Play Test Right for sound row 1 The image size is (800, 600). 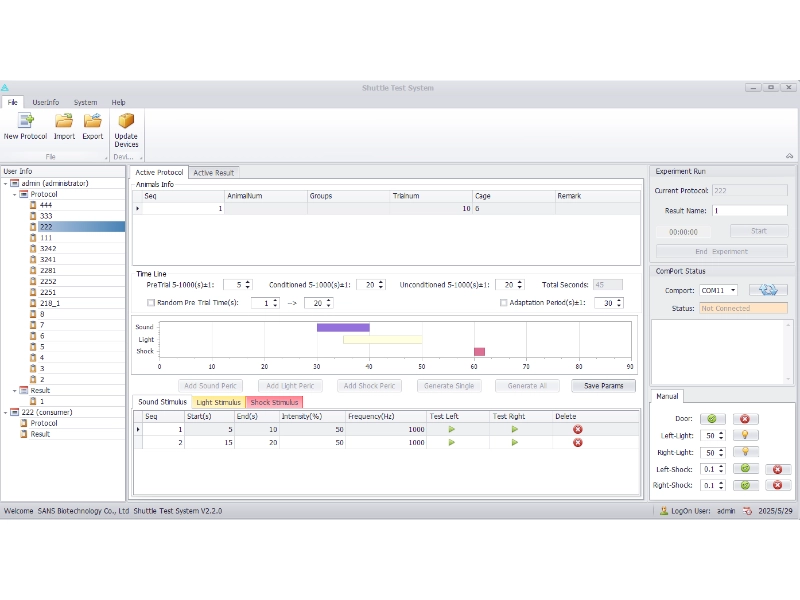pos(515,429)
